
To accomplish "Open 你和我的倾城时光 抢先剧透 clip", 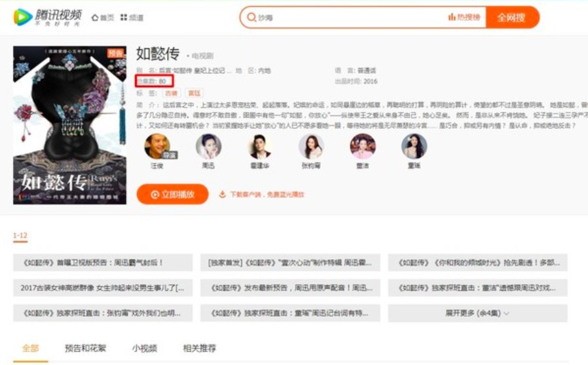I will click(478, 263).
